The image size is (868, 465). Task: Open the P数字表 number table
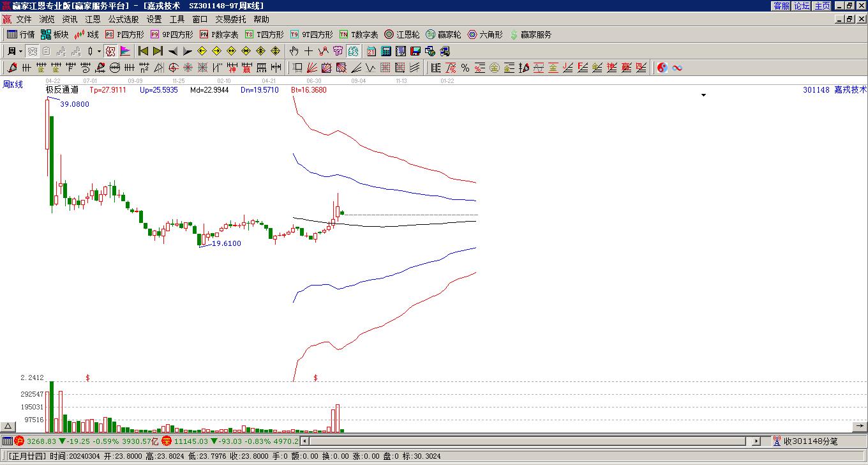[218, 34]
